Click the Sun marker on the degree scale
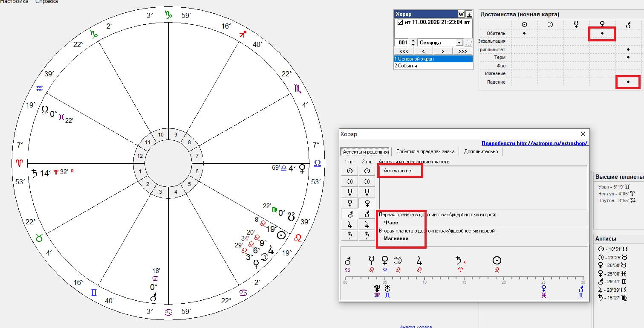Viewport: 644px width, 328px height. (x=497, y=260)
